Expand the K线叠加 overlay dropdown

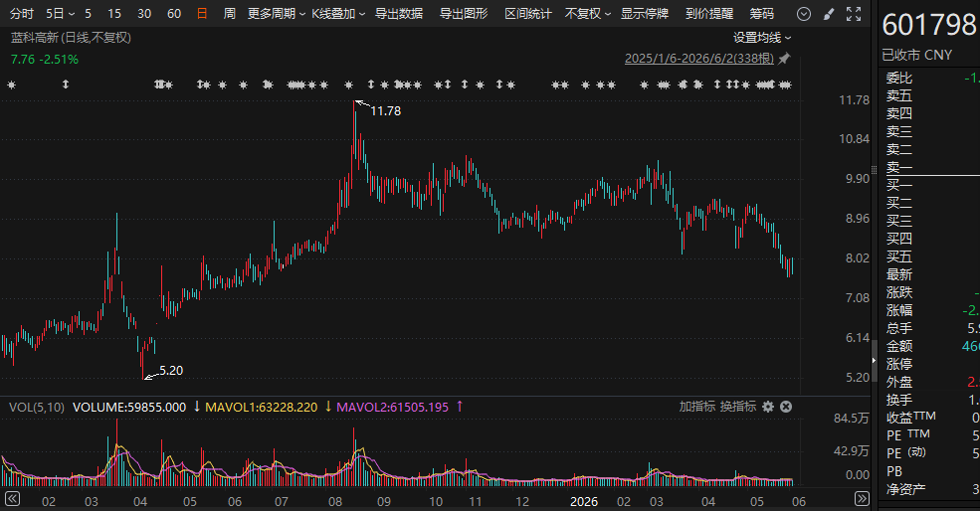pos(338,14)
